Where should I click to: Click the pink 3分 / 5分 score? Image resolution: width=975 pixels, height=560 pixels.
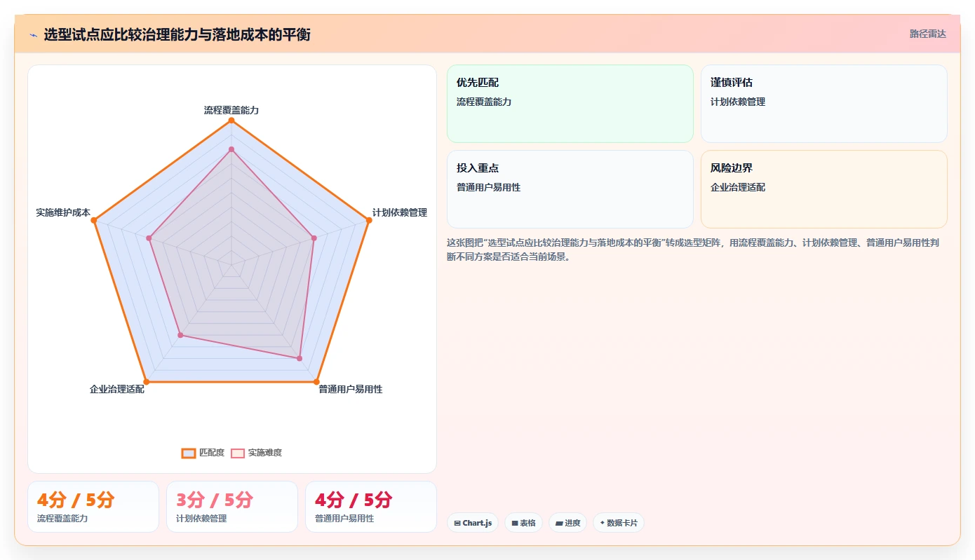click(215, 500)
